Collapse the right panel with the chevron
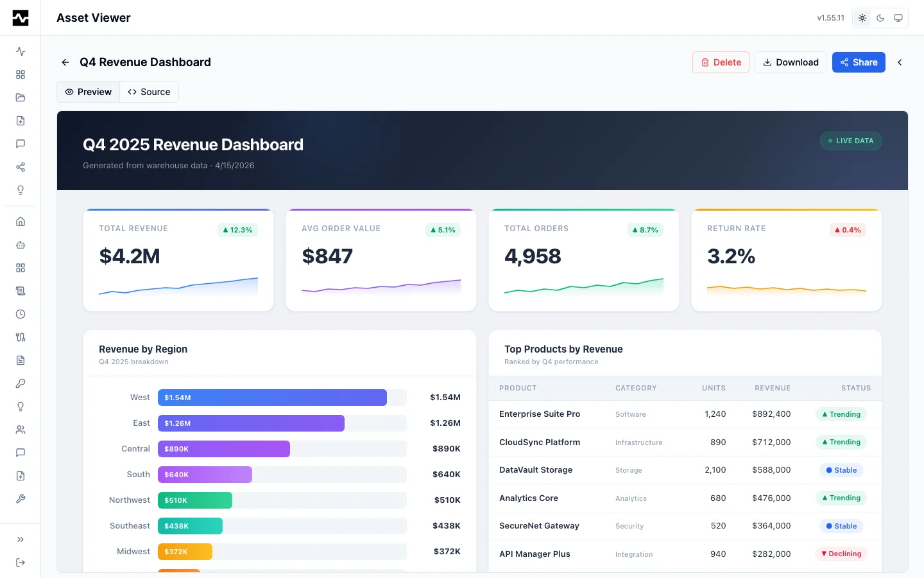The image size is (924, 578). (900, 62)
